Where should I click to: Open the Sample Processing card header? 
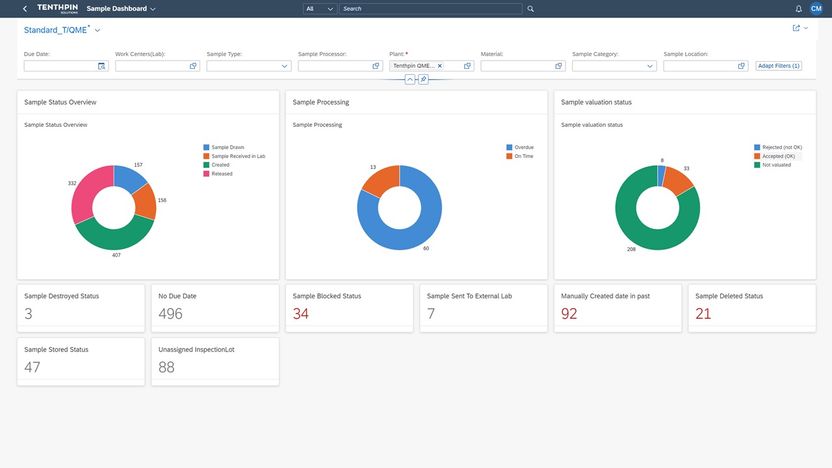click(417, 102)
